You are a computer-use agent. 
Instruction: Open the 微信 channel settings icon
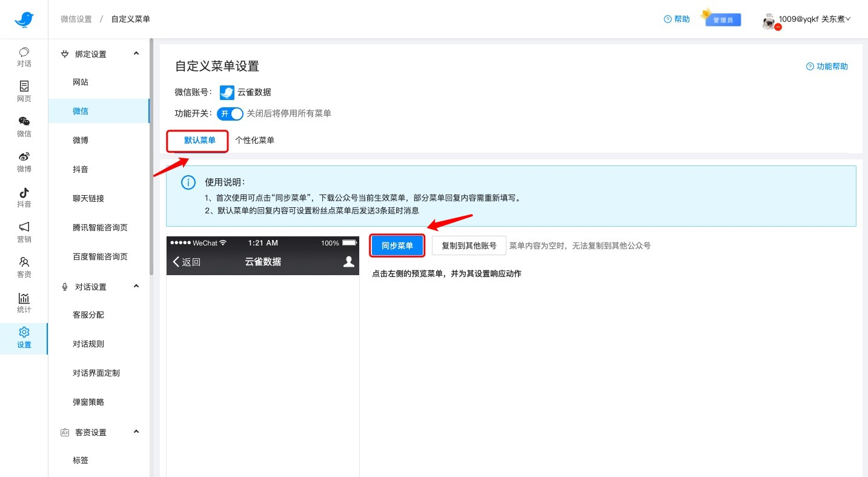click(x=24, y=127)
